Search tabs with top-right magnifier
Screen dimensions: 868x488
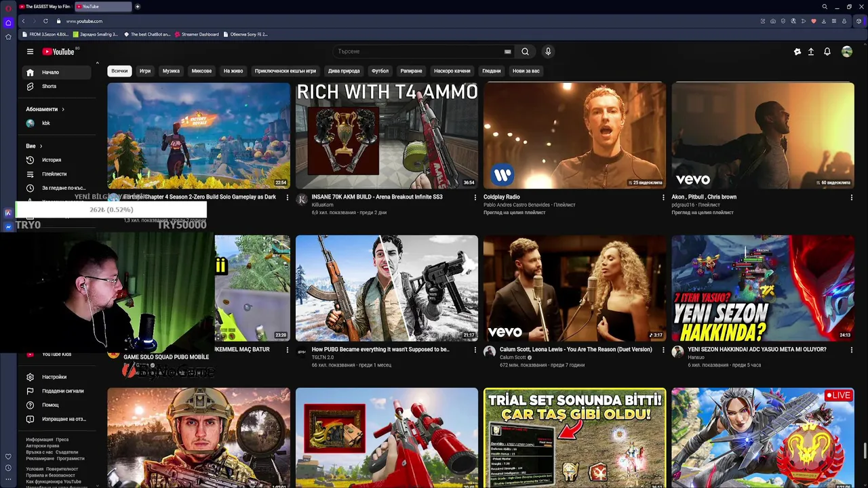pos(825,7)
